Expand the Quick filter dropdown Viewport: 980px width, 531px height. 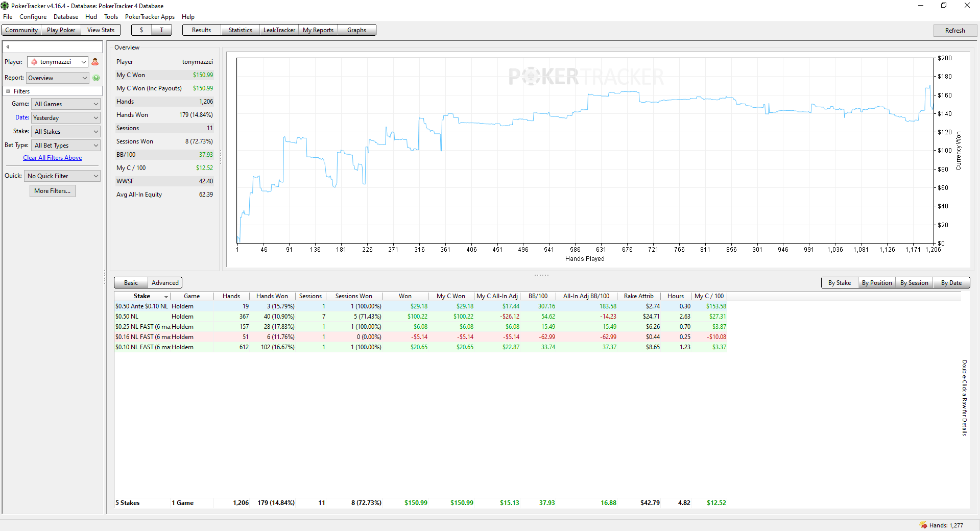pyautogui.click(x=62, y=176)
